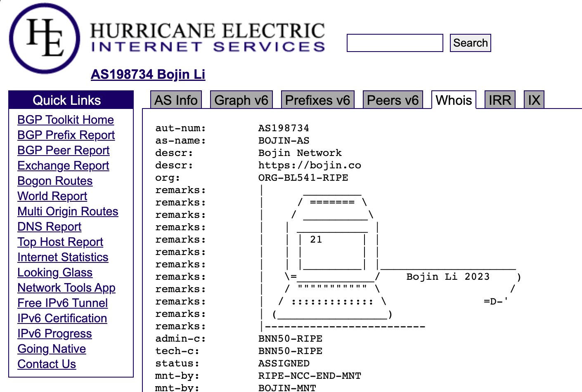Open Multi Origin Routes link
Image resolution: width=582 pixels, height=392 pixels.
pyautogui.click(x=68, y=211)
